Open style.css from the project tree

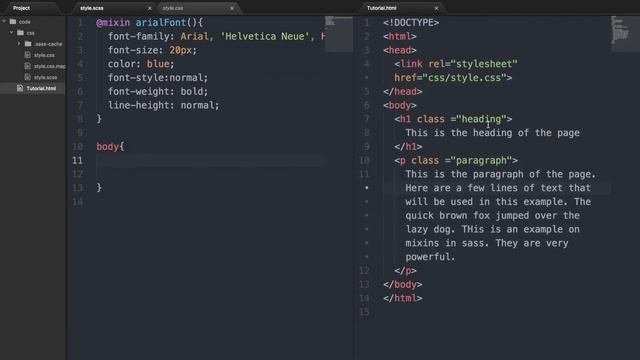point(44,55)
